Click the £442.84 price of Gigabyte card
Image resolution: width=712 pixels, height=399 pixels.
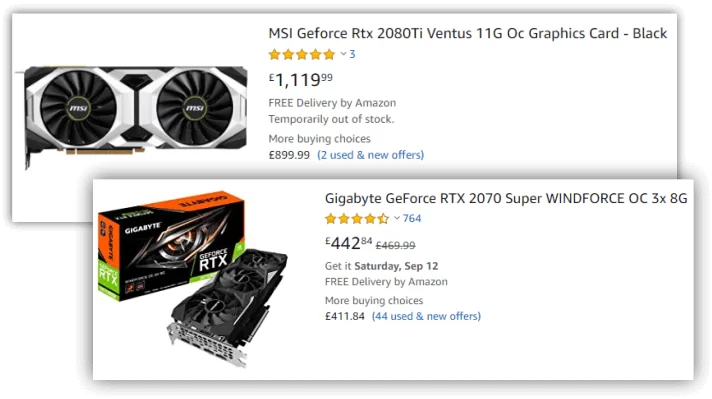point(348,244)
